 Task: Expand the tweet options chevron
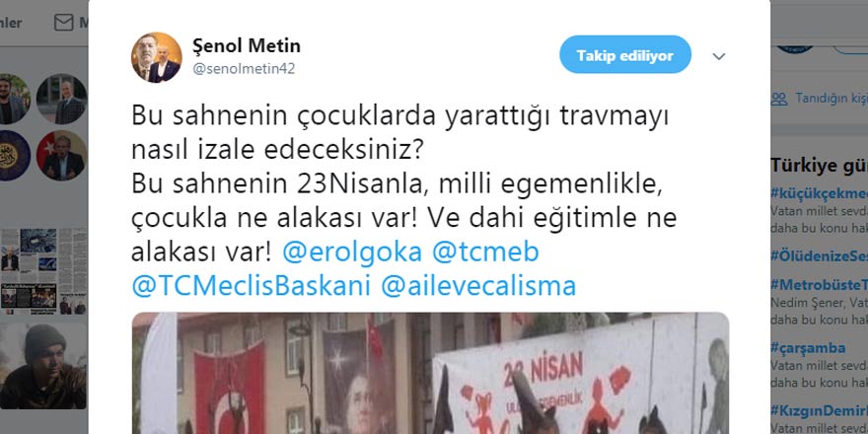pyautogui.click(x=718, y=56)
